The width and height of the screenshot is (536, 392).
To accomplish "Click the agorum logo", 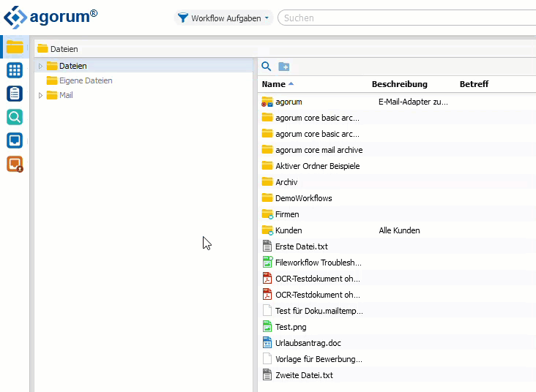I will point(51,17).
